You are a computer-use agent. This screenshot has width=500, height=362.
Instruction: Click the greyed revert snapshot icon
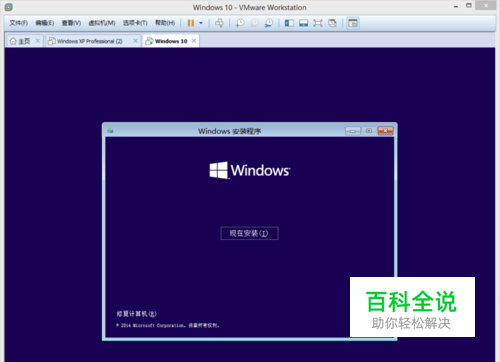coord(254,23)
